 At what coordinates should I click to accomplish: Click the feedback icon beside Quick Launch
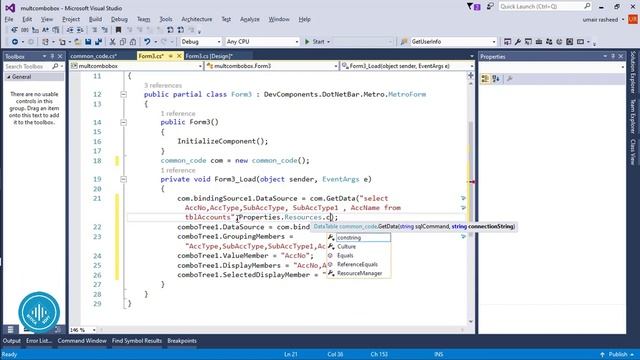(490, 7)
